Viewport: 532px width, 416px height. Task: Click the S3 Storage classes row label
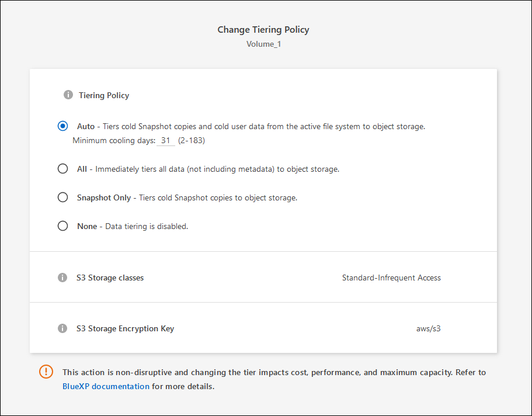click(110, 278)
